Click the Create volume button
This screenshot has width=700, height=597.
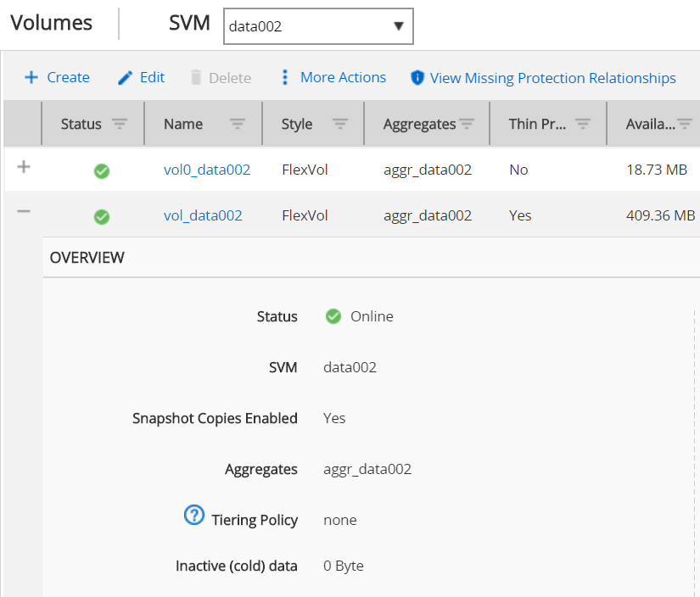coord(57,78)
